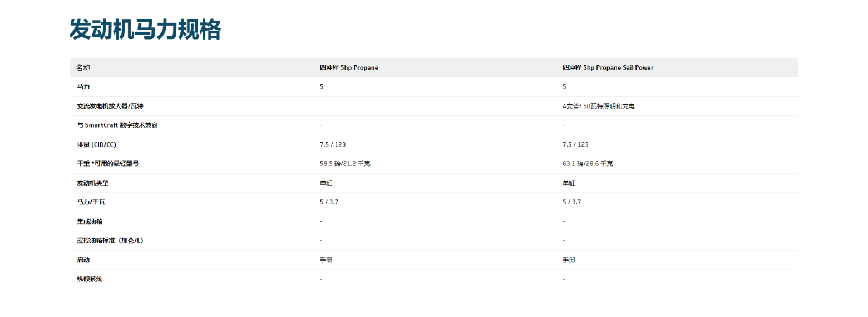Click the 4安培/ 50瓦特照明和充电 value

598,106
